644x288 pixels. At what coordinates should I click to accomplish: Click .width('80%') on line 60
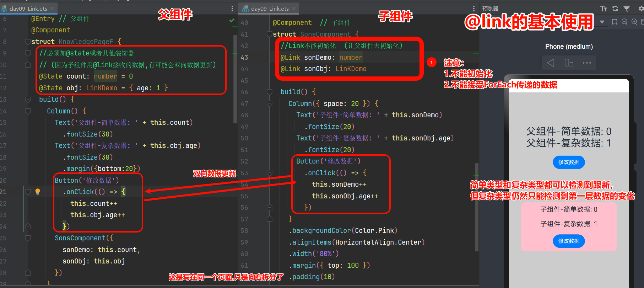click(314, 254)
